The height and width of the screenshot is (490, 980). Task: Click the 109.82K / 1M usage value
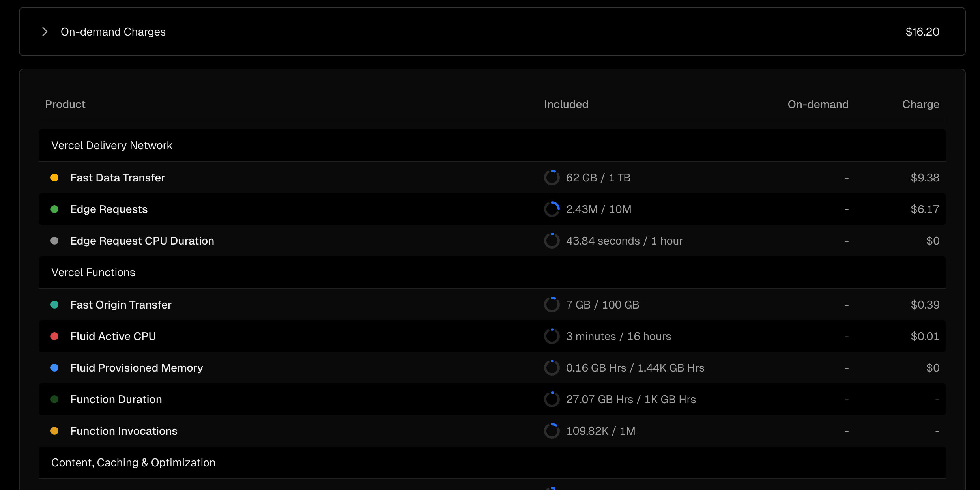coord(600,431)
